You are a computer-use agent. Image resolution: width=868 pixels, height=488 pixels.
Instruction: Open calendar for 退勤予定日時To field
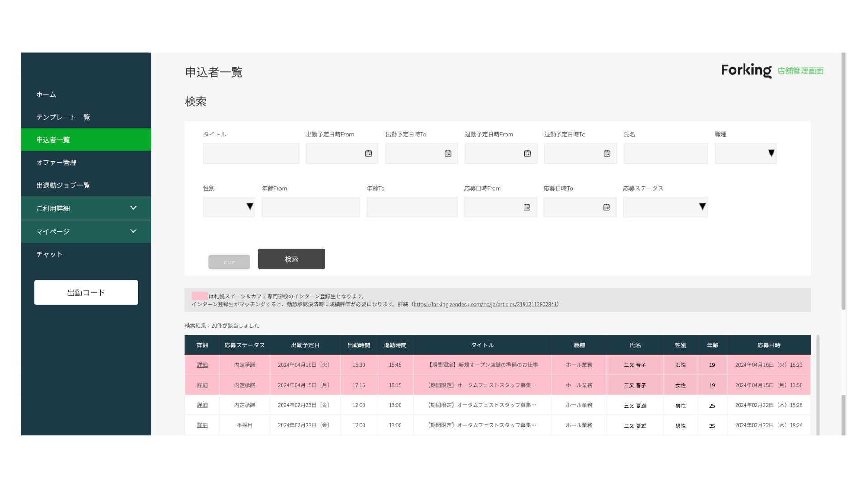607,154
